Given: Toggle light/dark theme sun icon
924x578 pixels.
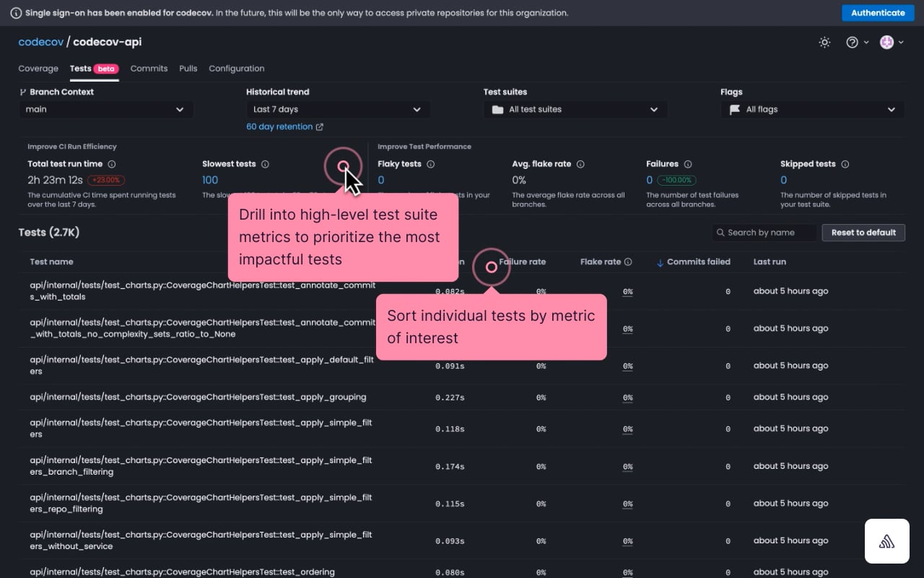Looking at the screenshot, I should point(824,43).
